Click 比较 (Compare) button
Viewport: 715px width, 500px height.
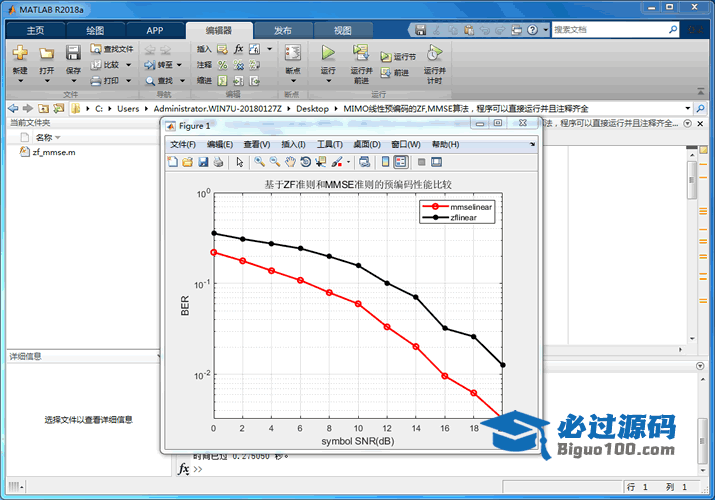tap(105, 65)
